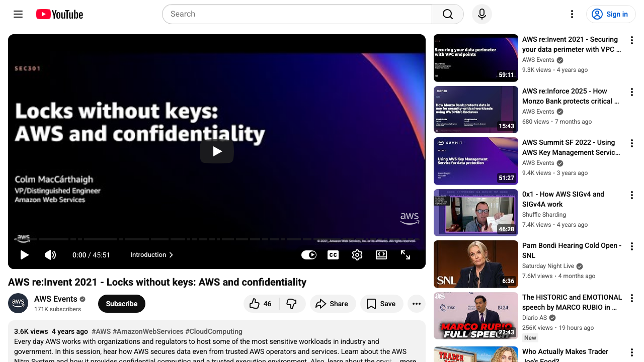Image resolution: width=644 pixels, height=362 pixels.
Task: Toggle the autoplay switch
Action: click(309, 255)
